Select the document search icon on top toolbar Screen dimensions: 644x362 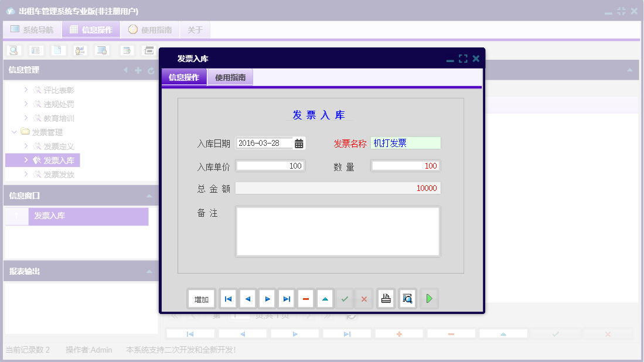pyautogui.click(x=13, y=50)
